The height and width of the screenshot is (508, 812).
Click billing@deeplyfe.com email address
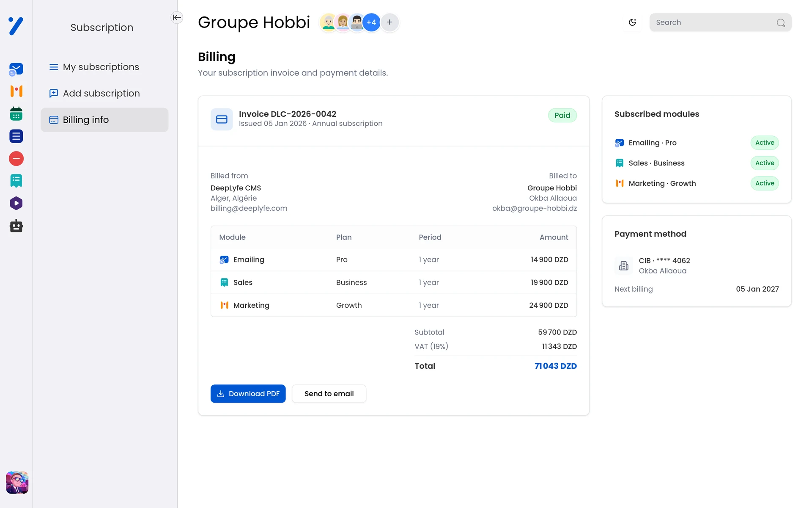pyautogui.click(x=249, y=208)
